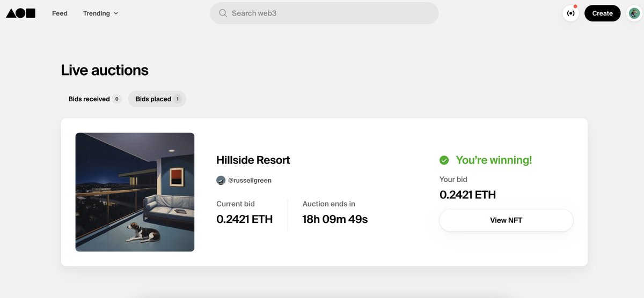Switch to the Bids received tab
Screen dimensions: 644x298
(94, 99)
